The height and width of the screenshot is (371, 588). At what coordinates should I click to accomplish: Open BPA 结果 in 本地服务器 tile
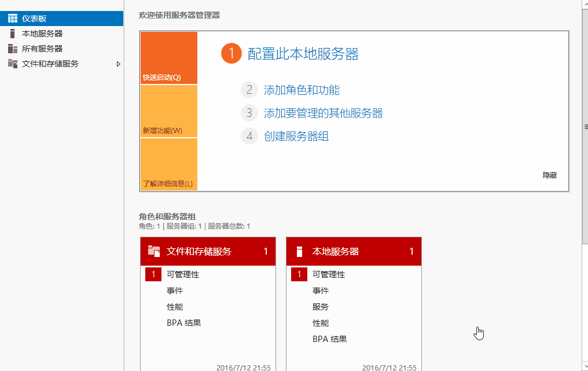coord(330,339)
